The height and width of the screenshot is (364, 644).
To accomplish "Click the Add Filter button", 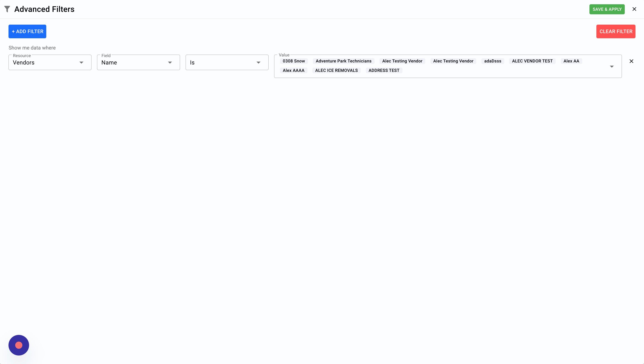I will tap(27, 32).
